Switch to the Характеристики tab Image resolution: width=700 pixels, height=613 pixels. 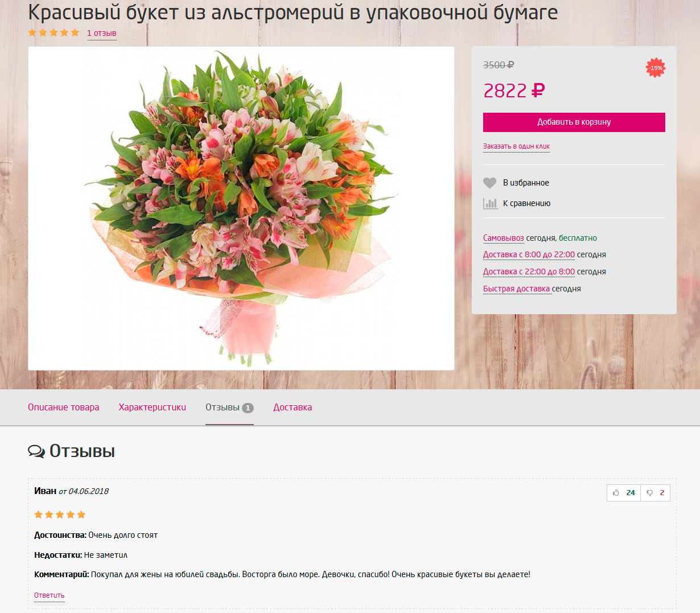coord(153,408)
